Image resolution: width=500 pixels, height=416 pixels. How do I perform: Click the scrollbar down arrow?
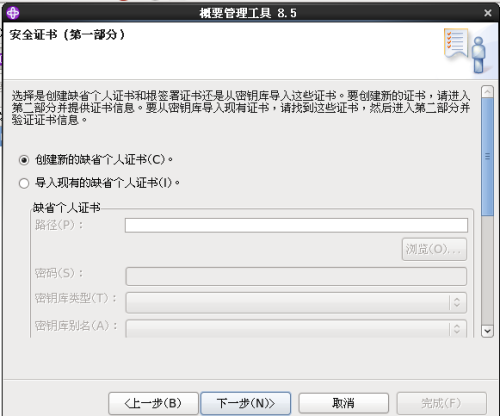(x=488, y=331)
